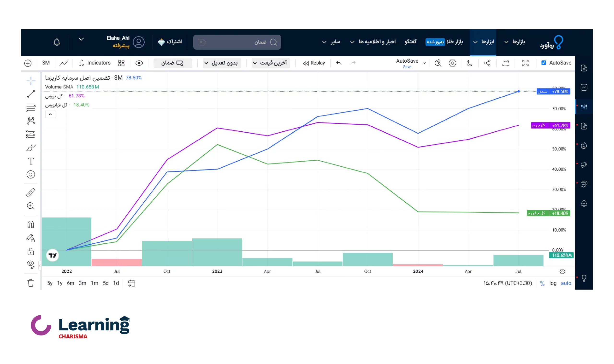
Task: Start bar Replay mode
Action: (x=314, y=63)
